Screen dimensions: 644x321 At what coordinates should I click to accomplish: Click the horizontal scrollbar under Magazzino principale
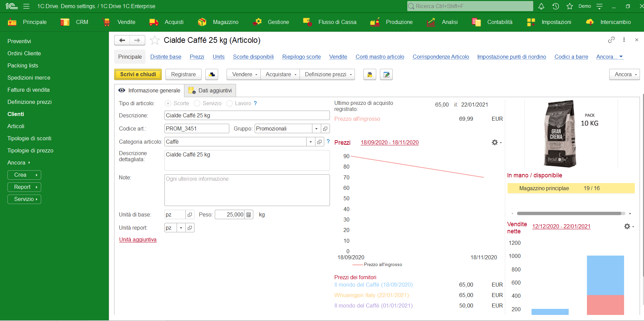(569, 213)
